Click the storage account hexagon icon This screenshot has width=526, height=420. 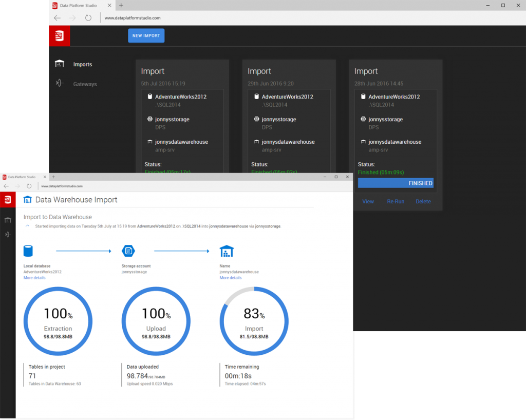(x=128, y=251)
